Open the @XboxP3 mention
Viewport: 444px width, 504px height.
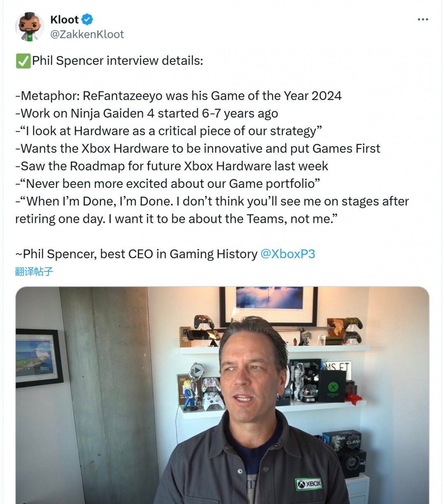288,254
